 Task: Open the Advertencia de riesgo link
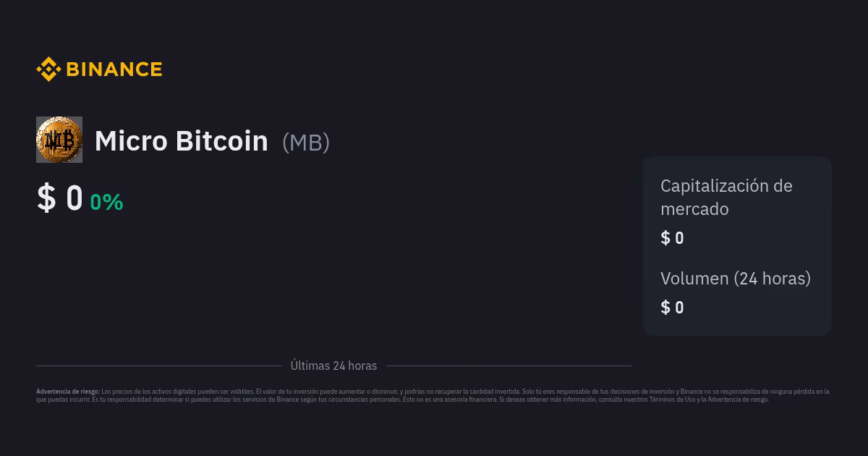[x=739, y=399]
